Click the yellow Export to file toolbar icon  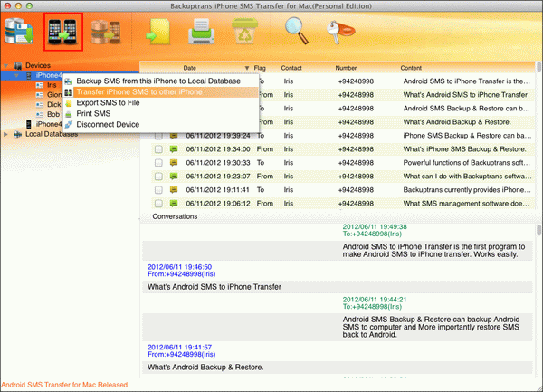pyautogui.click(x=158, y=32)
